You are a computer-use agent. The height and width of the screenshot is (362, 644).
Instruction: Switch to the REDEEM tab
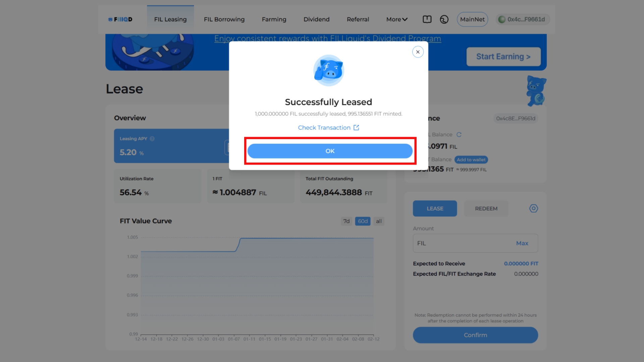[486, 208]
